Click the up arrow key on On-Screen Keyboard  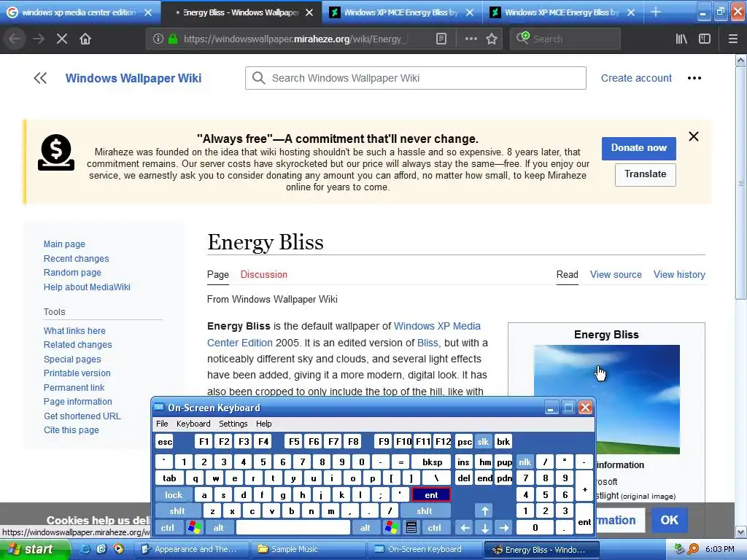pos(484,511)
